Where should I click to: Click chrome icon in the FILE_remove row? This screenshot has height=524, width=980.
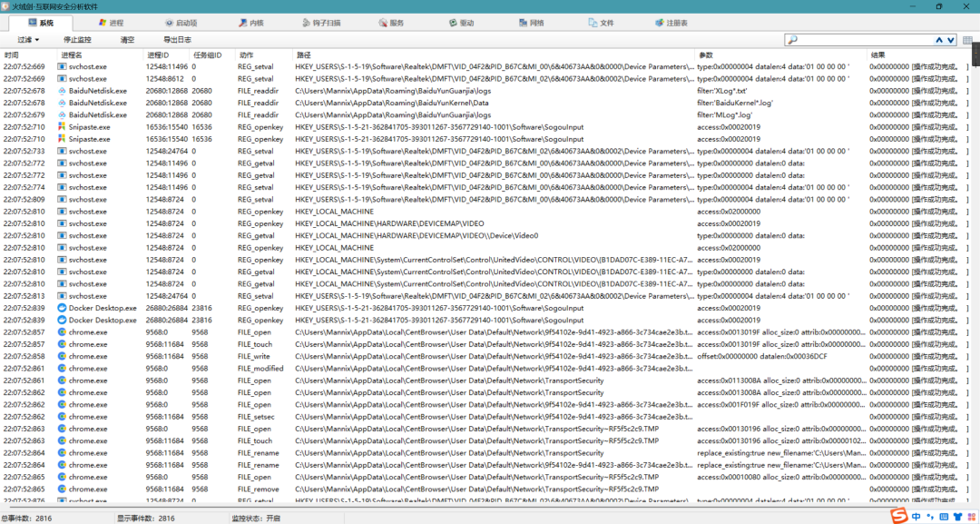(x=63, y=489)
